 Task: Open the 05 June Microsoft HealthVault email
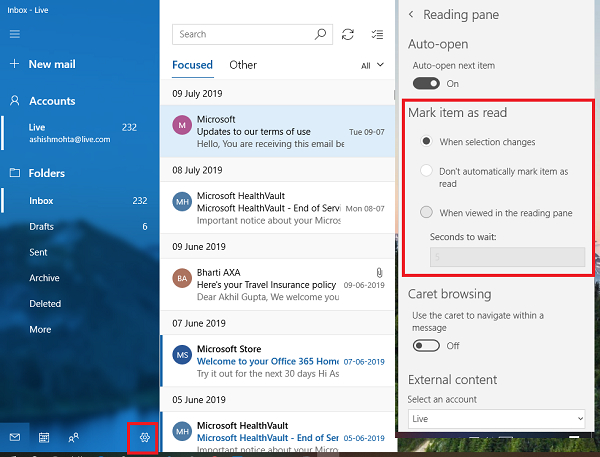coord(278,433)
